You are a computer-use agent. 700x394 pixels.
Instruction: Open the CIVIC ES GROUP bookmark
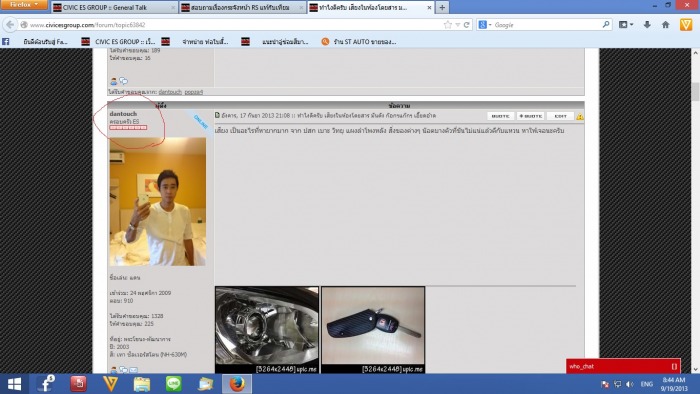pos(118,41)
